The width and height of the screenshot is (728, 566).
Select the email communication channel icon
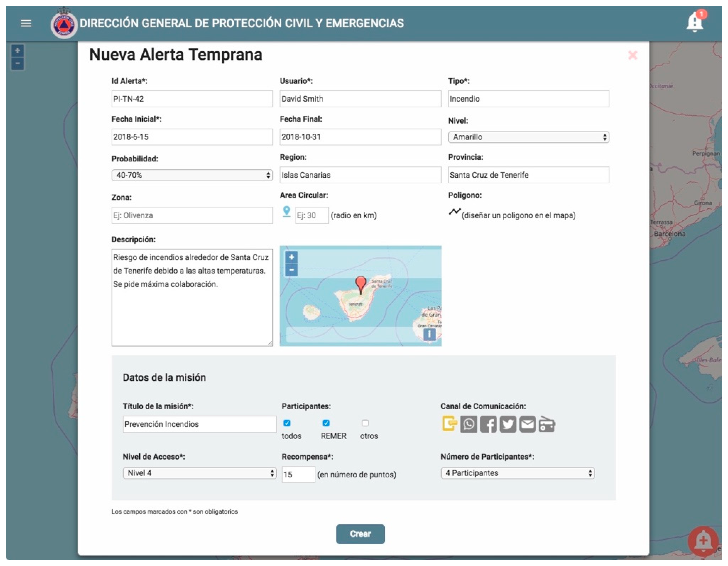tap(527, 424)
